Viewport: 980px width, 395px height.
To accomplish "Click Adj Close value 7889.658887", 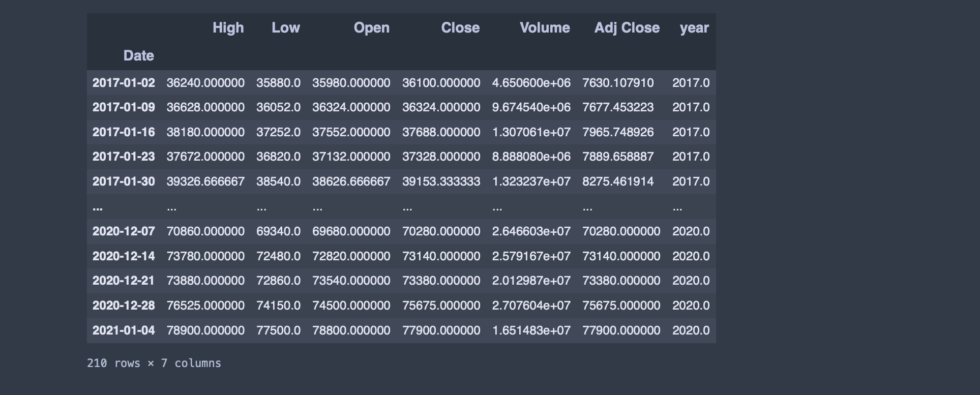I will click(x=618, y=157).
